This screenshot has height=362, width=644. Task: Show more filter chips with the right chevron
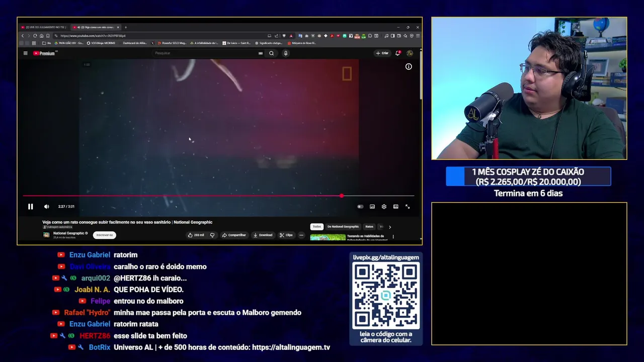[x=389, y=227]
